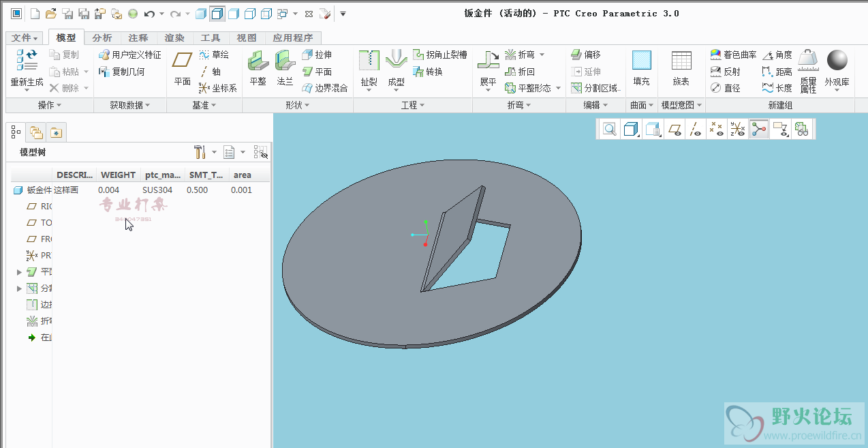
Task: Click the datum Axis (轴) tool
Action: click(210, 71)
